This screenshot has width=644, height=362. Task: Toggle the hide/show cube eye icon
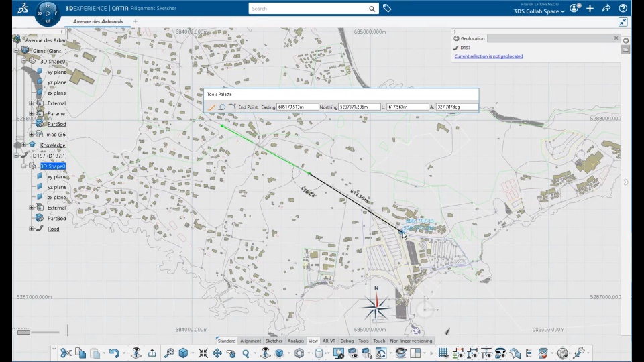coord(353,353)
